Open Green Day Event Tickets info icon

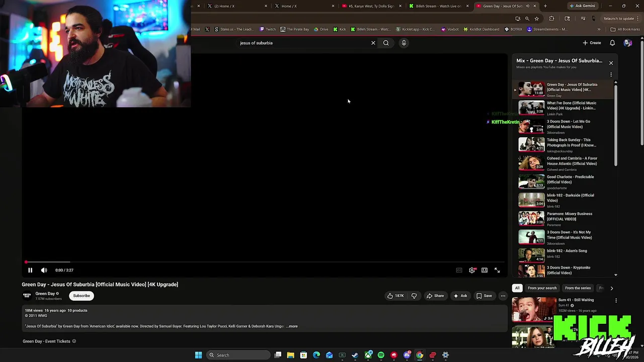point(74,341)
